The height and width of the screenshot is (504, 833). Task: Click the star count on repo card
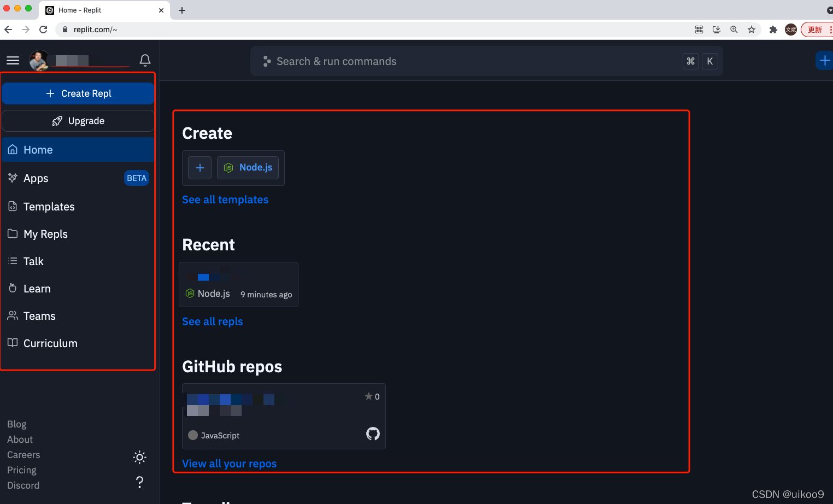(x=372, y=397)
